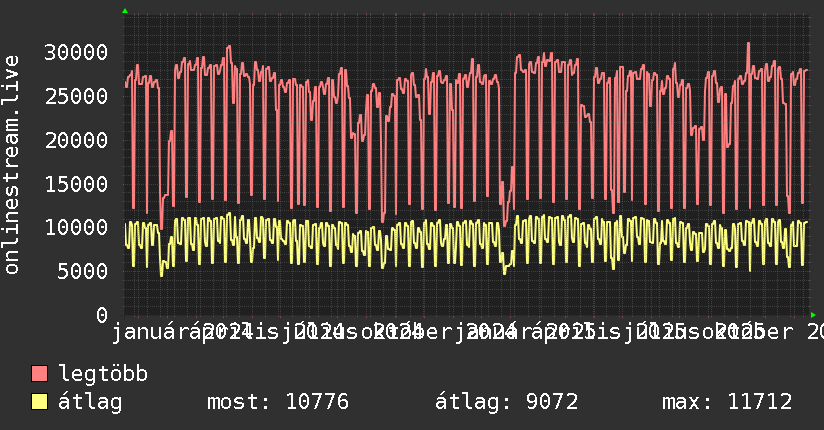This screenshot has height=430, width=824.
Task: Click the átlag: 9072 statistic value
Action: tap(506, 403)
